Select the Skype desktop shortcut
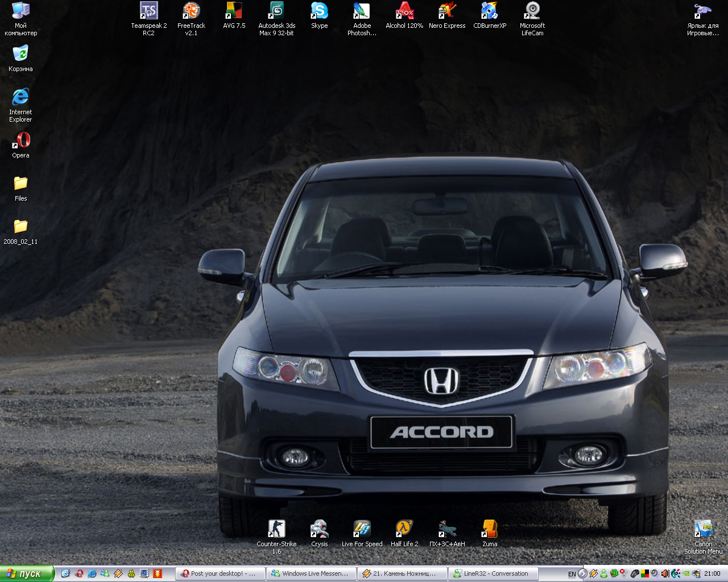The height and width of the screenshot is (582, 728). tap(320, 15)
